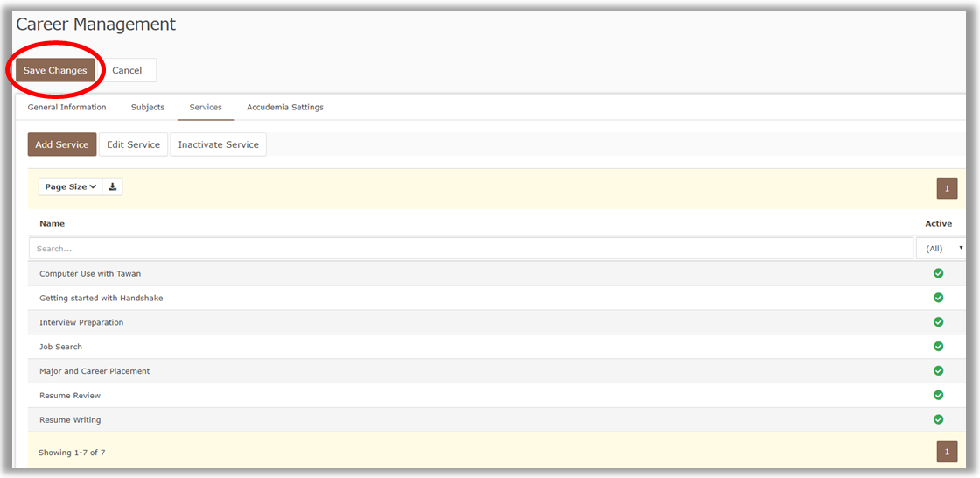Switch to the General Information tab

66,107
